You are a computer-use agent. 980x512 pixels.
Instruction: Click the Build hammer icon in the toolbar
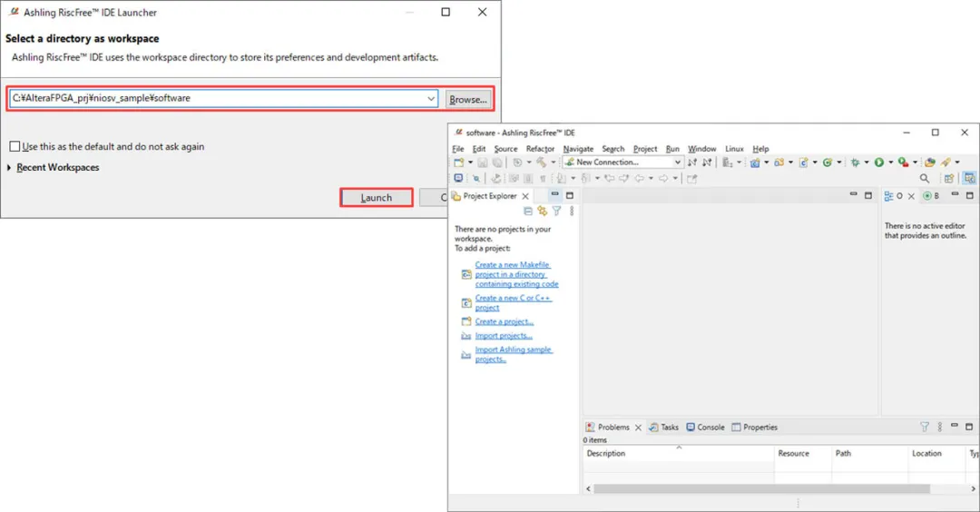coord(541,162)
